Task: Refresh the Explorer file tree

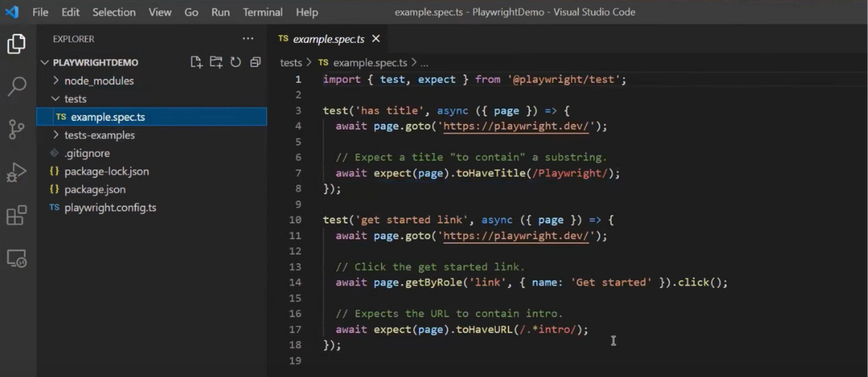Action: (x=235, y=63)
